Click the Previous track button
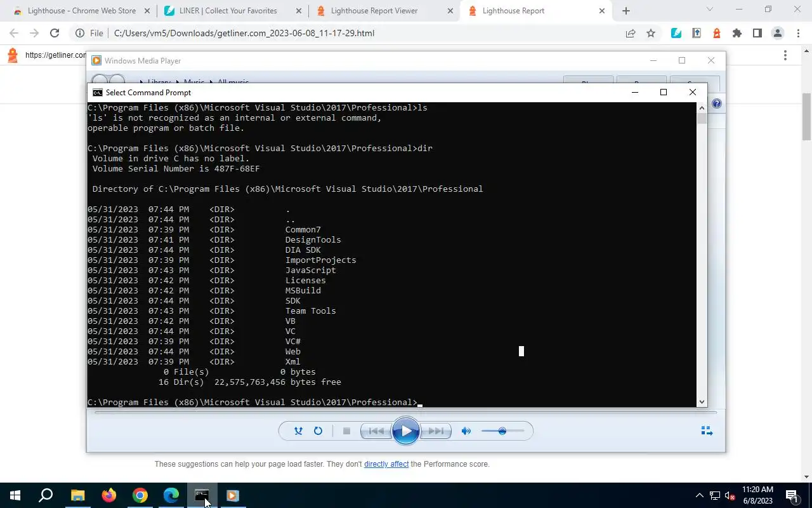 [376, 431]
